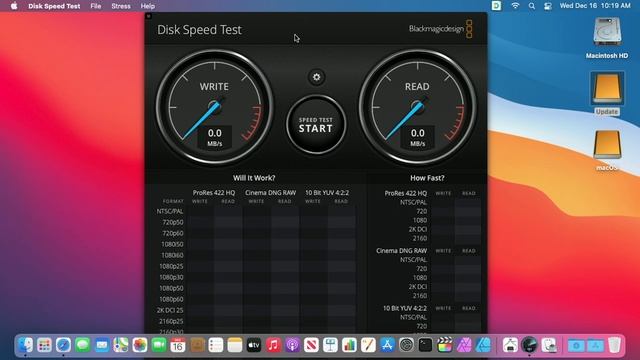640x360 pixels.
Task: Open the Trash in the Dock
Action: click(x=614, y=345)
